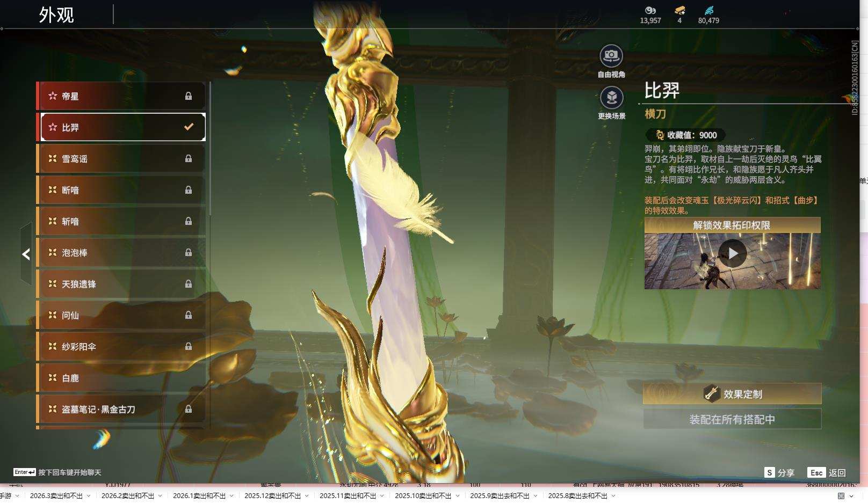Click the Enter chat prompt 按下回车键开始聊天
The height and width of the screenshot is (504, 868).
tap(57, 472)
